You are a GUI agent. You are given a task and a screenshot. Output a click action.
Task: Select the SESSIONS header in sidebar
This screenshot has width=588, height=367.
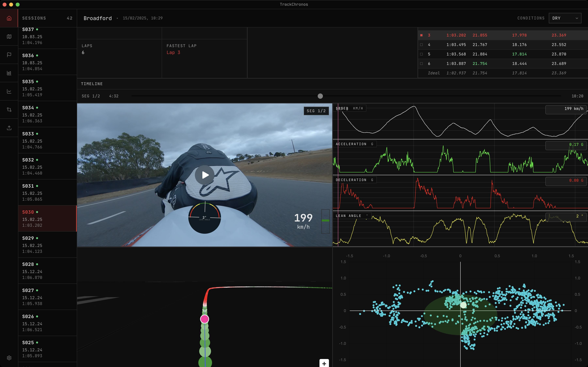click(34, 18)
